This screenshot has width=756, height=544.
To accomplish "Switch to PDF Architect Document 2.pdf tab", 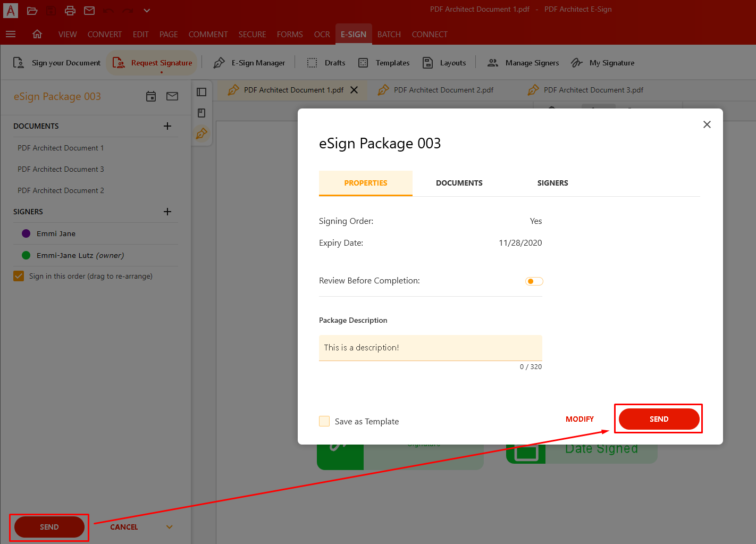I will pos(435,90).
